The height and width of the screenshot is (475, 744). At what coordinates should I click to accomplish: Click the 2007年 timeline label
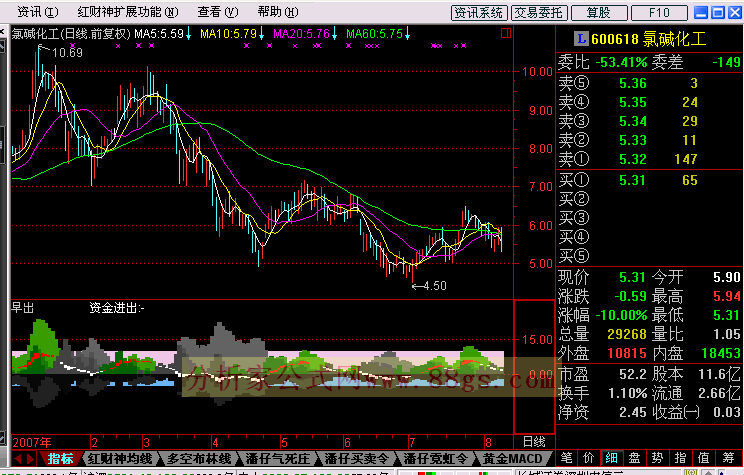pos(32,442)
